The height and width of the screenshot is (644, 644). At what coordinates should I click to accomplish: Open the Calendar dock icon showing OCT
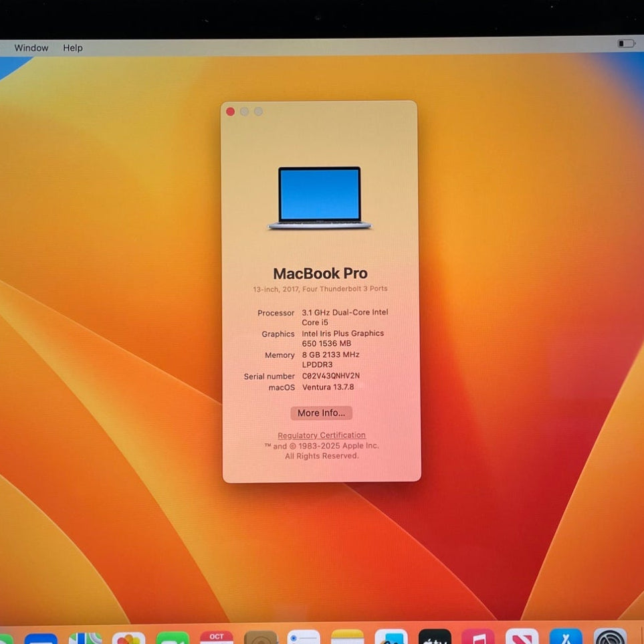(x=217, y=637)
